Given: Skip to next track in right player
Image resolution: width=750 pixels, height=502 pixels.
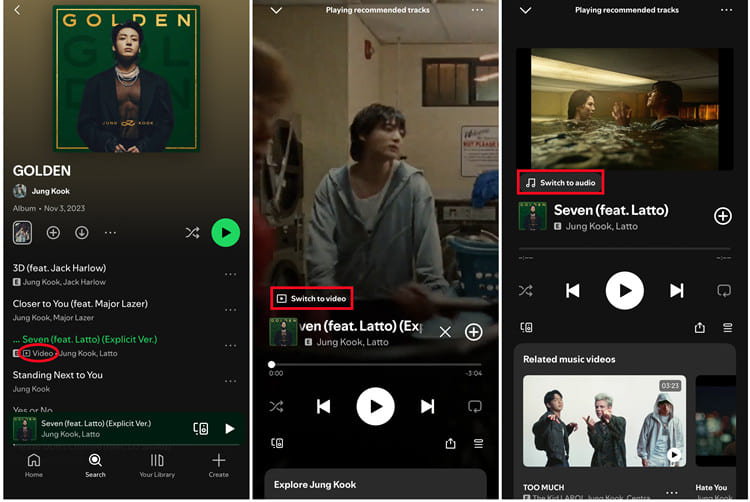Looking at the screenshot, I should (x=676, y=291).
